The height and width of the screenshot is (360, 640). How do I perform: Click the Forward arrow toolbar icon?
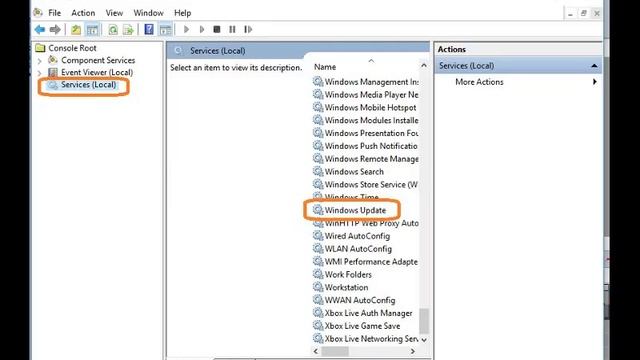pyautogui.click(x=55, y=29)
